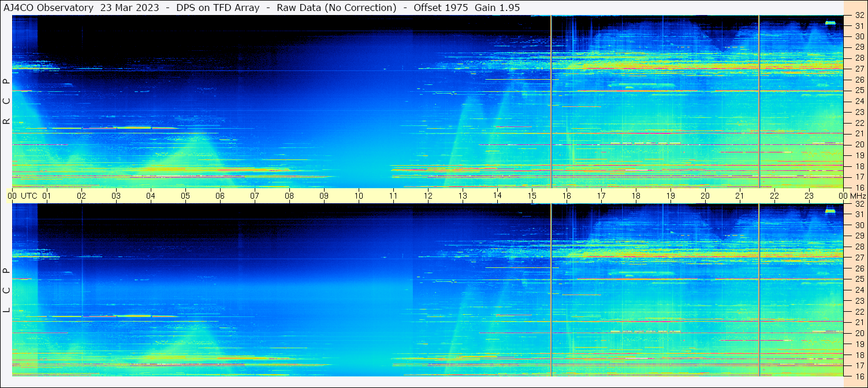
Task: Click the vertical LCP panel label
Action: tap(6, 290)
